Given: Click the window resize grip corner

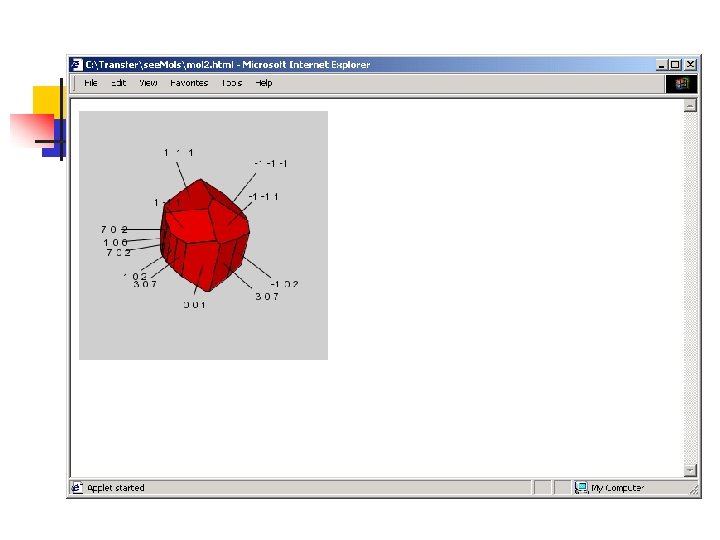Looking at the screenshot, I should [693, 490].
